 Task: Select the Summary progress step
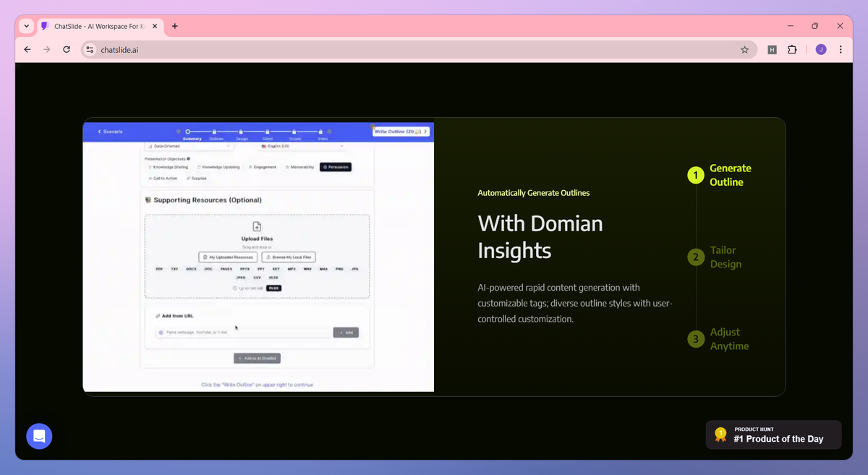(192, 135)
